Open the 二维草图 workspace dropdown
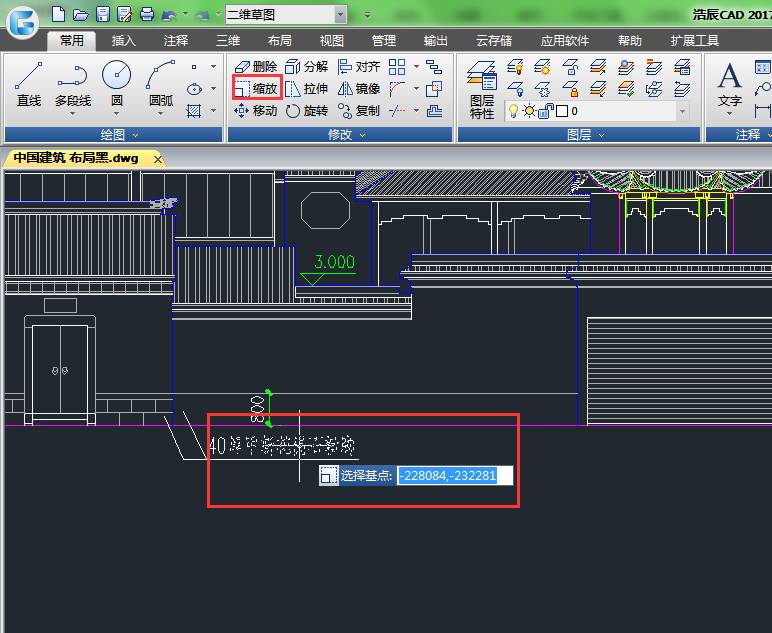The width and height of the screenshot is (772, 633). click(340, 15)
